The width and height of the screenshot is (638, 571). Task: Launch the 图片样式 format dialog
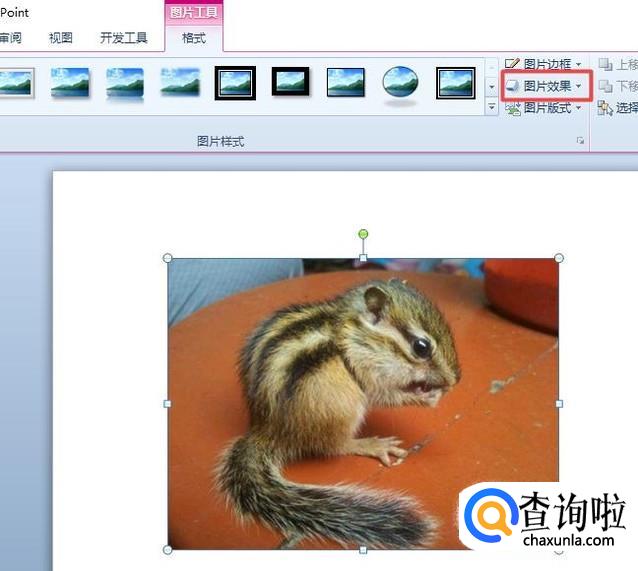580,141
